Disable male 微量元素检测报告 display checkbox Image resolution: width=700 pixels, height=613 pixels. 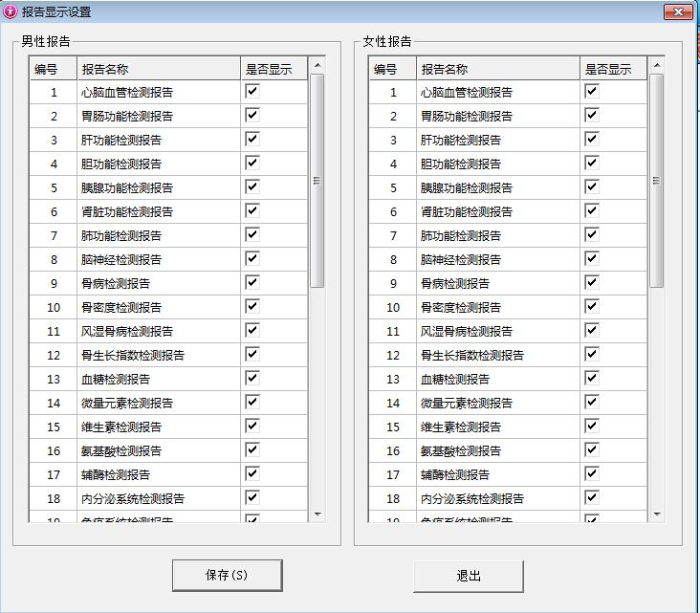tap(252, 402)
